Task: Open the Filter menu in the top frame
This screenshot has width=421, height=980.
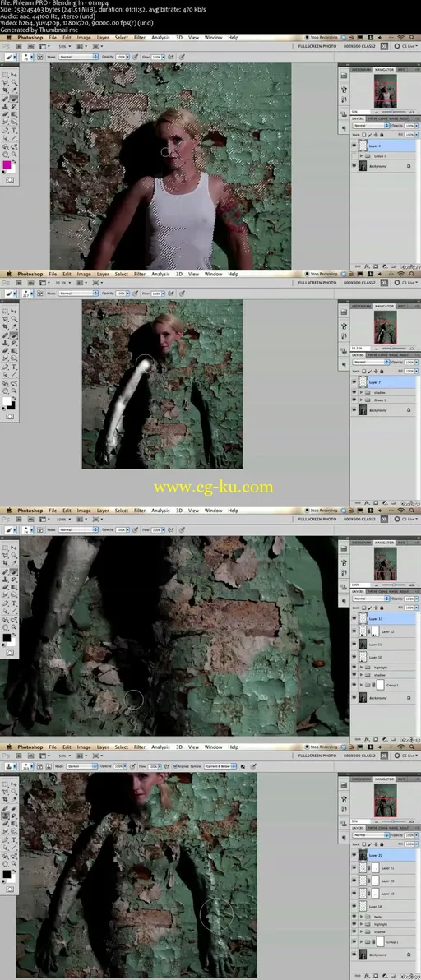Action: tap(140, 38)
